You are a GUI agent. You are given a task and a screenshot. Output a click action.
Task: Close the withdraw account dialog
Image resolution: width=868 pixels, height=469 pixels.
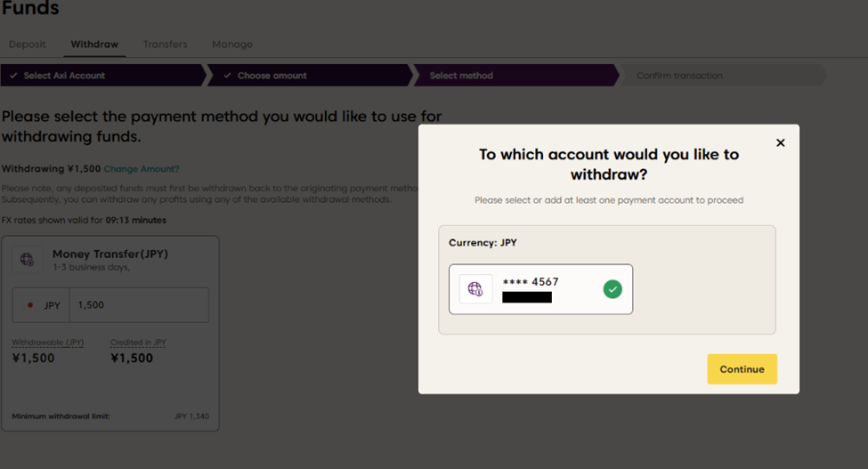pyautogui.click(x=781, y=143)
